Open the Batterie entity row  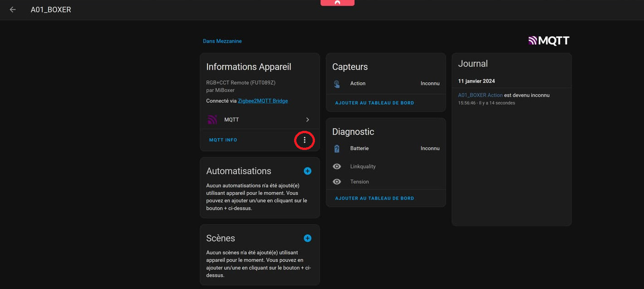386,149
